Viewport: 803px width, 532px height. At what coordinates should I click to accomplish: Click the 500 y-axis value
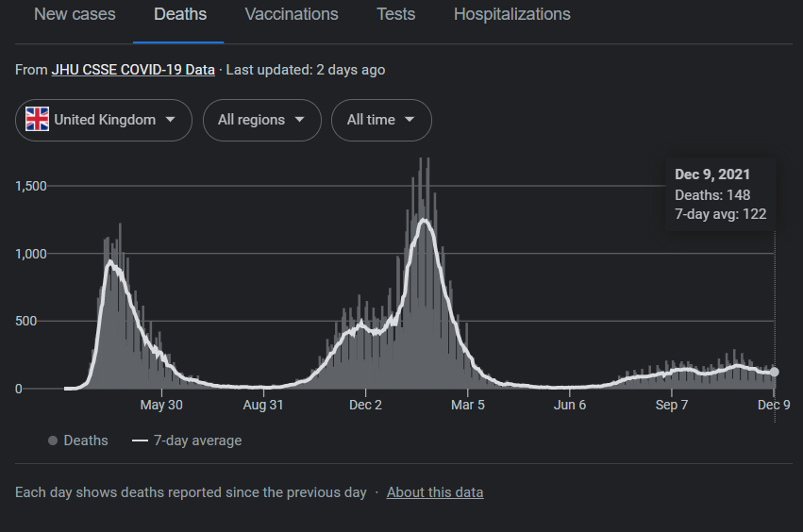[x=26, y=321]
